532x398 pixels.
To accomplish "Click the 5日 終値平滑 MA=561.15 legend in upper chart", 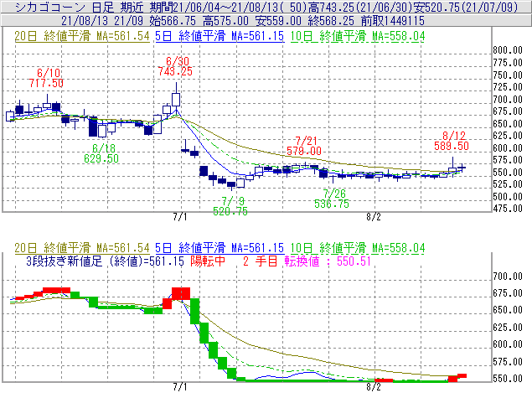I will point(220,36).
